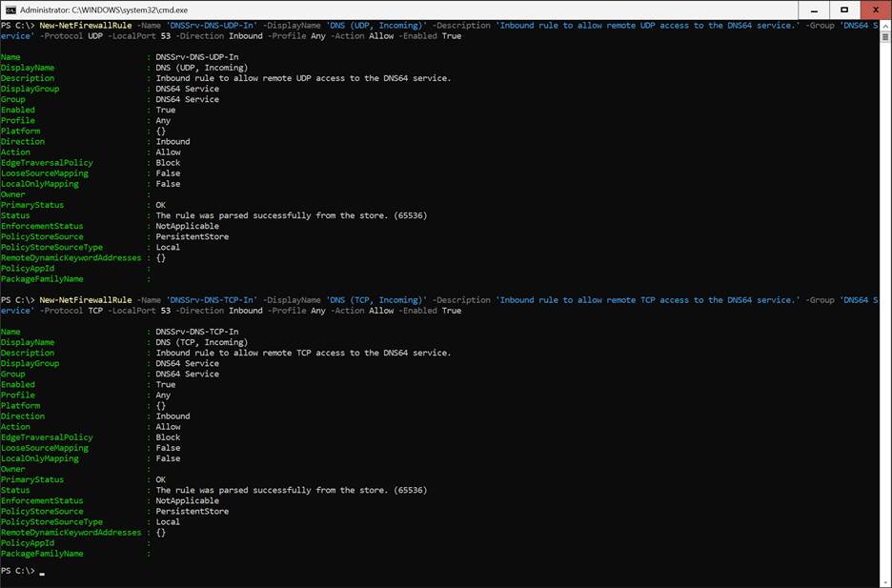Click Enabled value True in UDP output
This screenshot has width=892, height=588.
pyautogui.click(x=166, y=111)
